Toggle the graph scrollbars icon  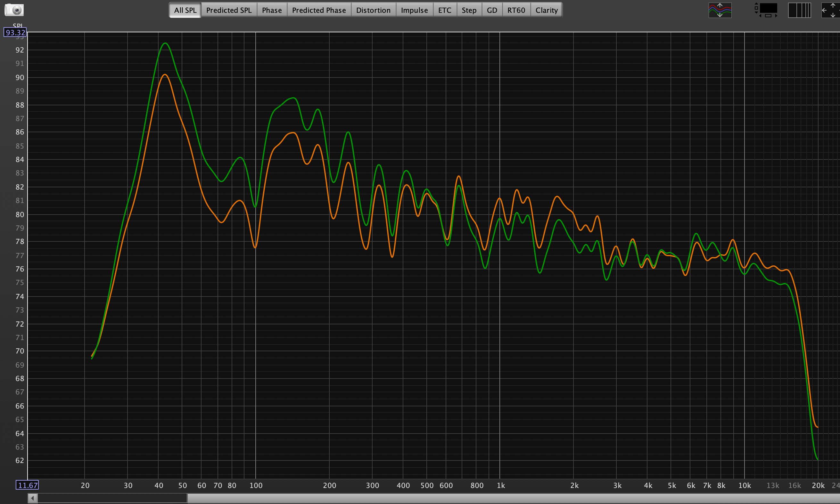(x=766, y=10)
